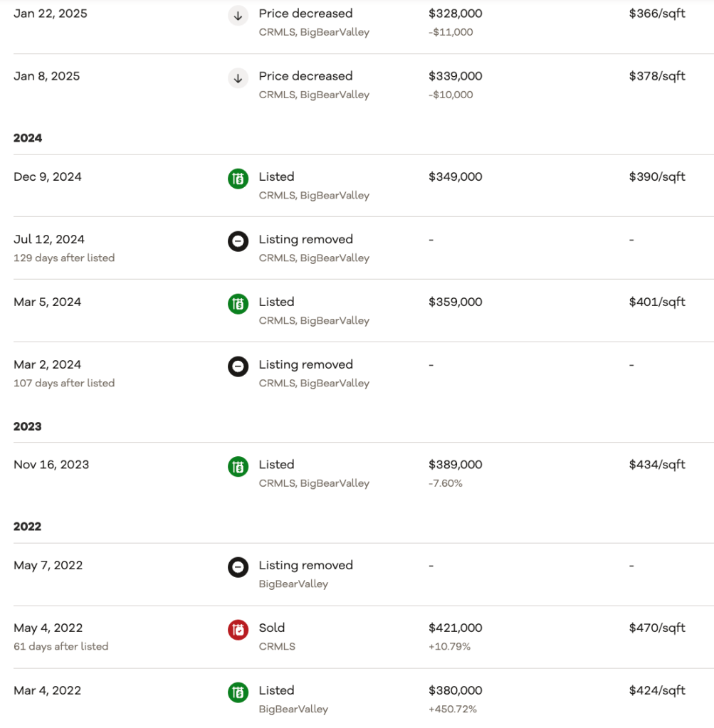Click the green Listed icon for Dec 9, 2024
Viewport: 714px width, 728px height.
(x=238, y=179)
